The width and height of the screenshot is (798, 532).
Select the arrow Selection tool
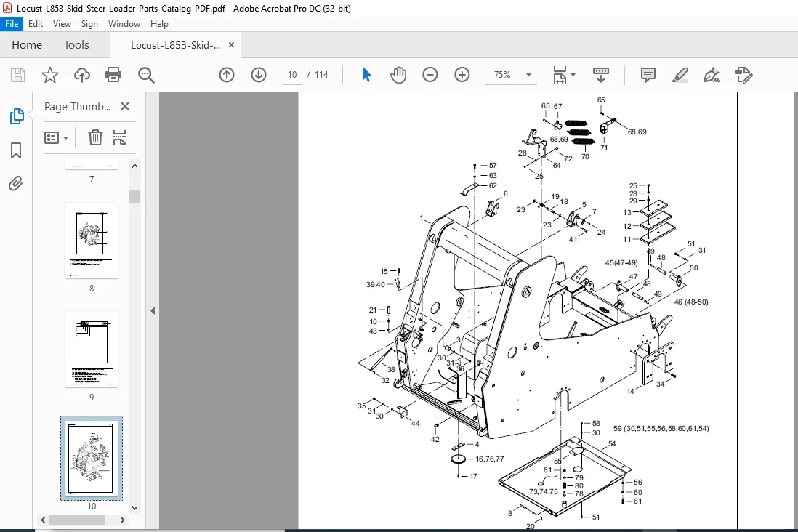tap(366, 75)
